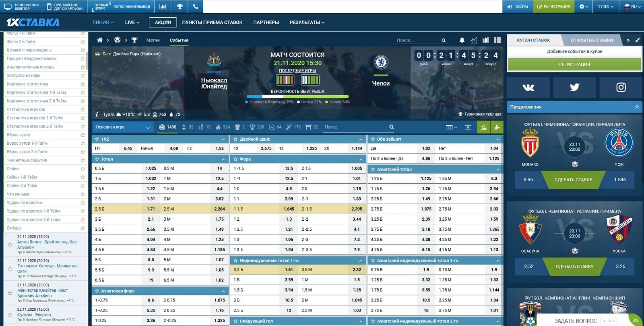The image size is (644, 326).
Task: Click the green РЕГИСТРАЦИЯ button in coupon
Action: tap(574, 64)
